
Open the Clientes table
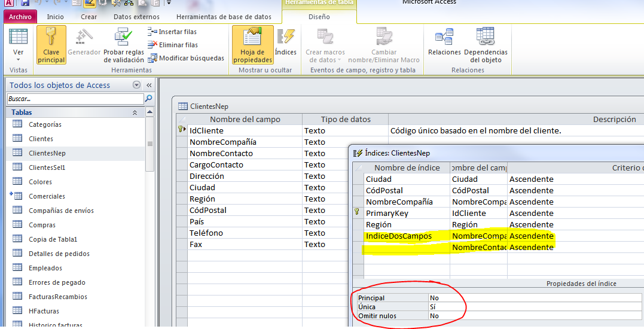click(x=41, y=139)
